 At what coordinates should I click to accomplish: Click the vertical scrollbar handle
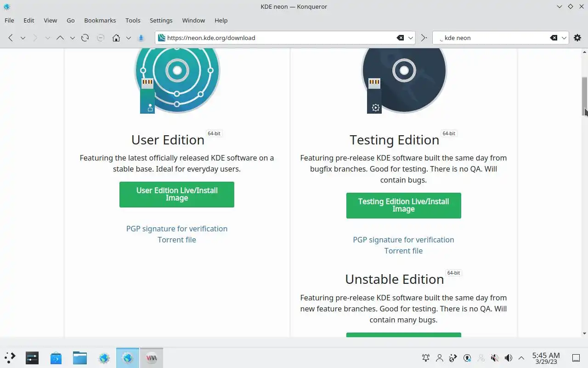coord(584,97)
